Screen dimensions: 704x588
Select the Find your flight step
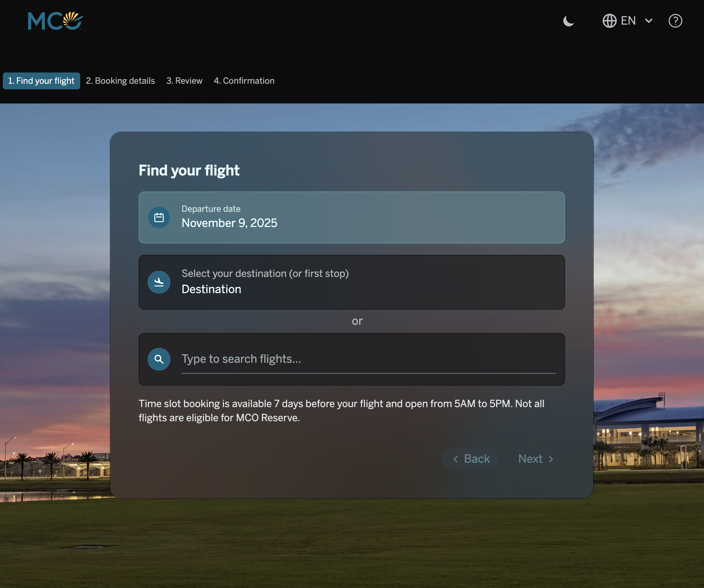(42, 81)
